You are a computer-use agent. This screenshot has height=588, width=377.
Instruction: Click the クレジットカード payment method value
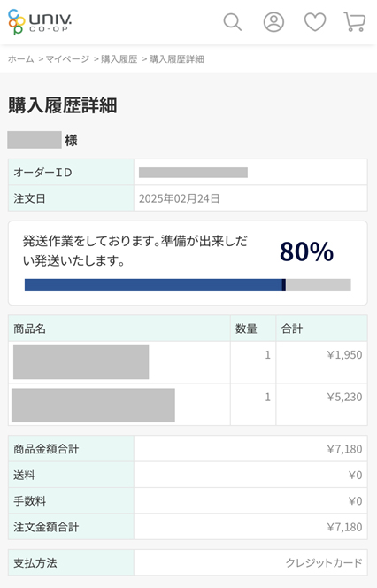[x=324, y=562]
